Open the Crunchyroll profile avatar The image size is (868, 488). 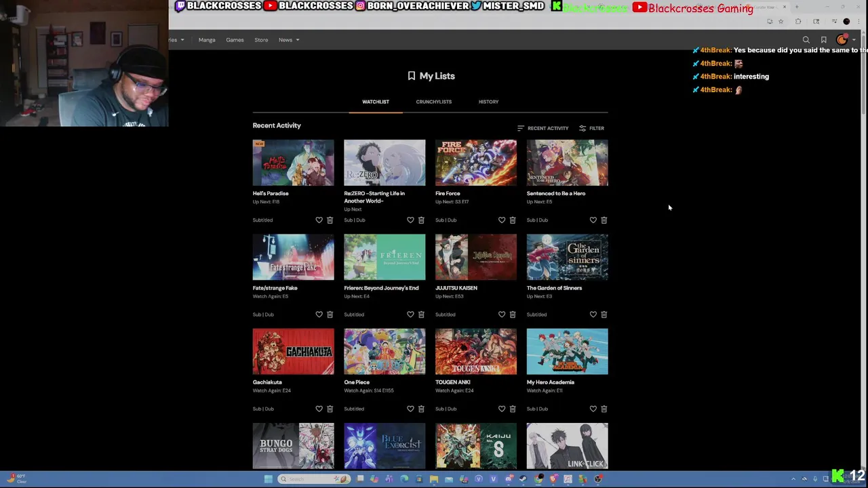tap(842, 40)
